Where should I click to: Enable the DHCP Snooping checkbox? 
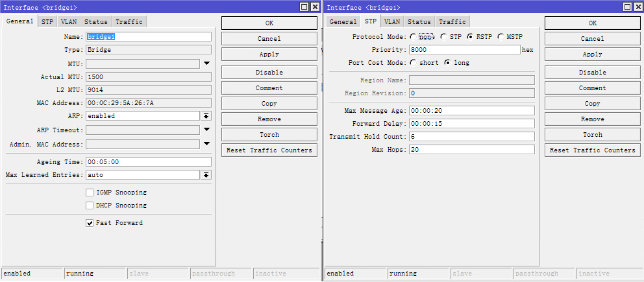90,206
